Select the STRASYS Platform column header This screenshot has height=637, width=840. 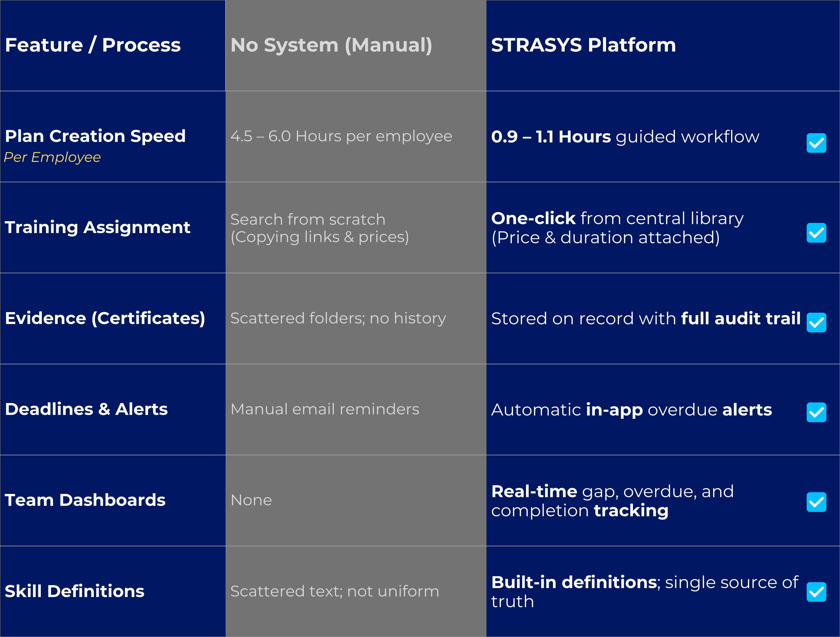(x=582, y=44)
